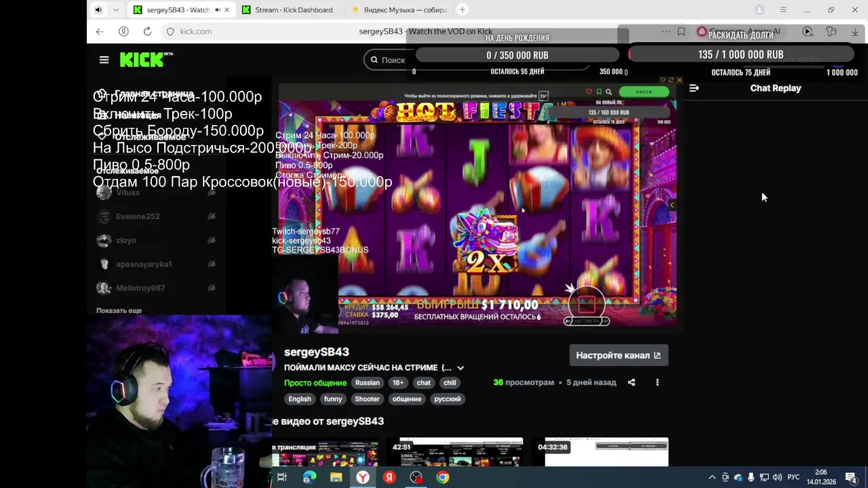
Task: Click the 0 / 350 000 RUB donation progress bar
Action: point(517,55)
